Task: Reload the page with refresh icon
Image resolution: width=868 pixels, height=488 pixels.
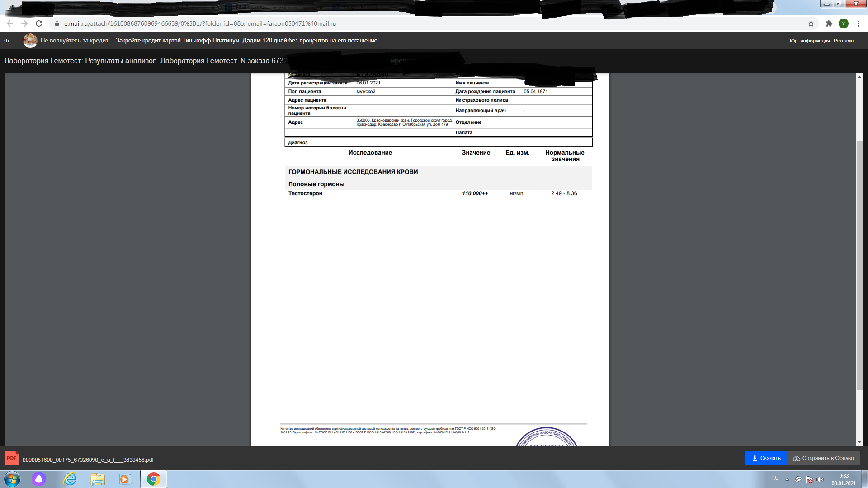Action: [x=39, y=23]
